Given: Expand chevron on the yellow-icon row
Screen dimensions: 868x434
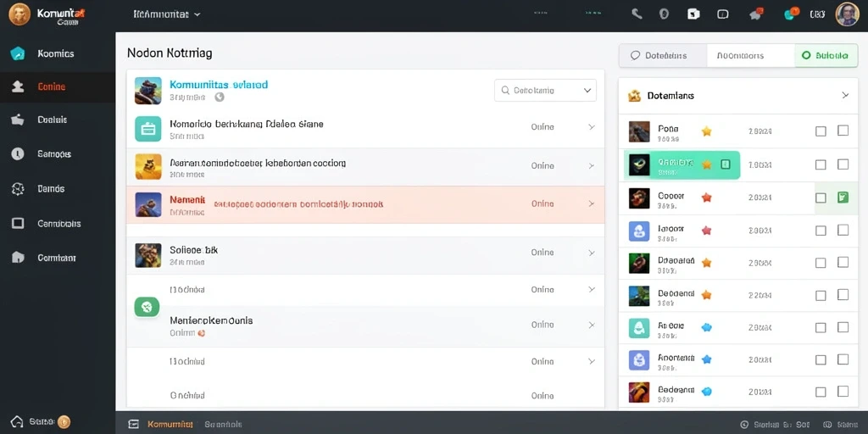Looking at the screenshot, I should 591,165.
